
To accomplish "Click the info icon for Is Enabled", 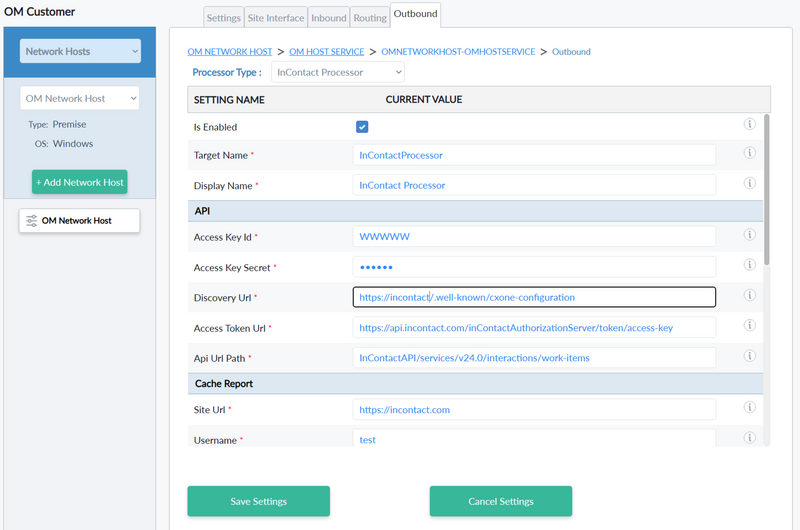I will coord(749,124).
